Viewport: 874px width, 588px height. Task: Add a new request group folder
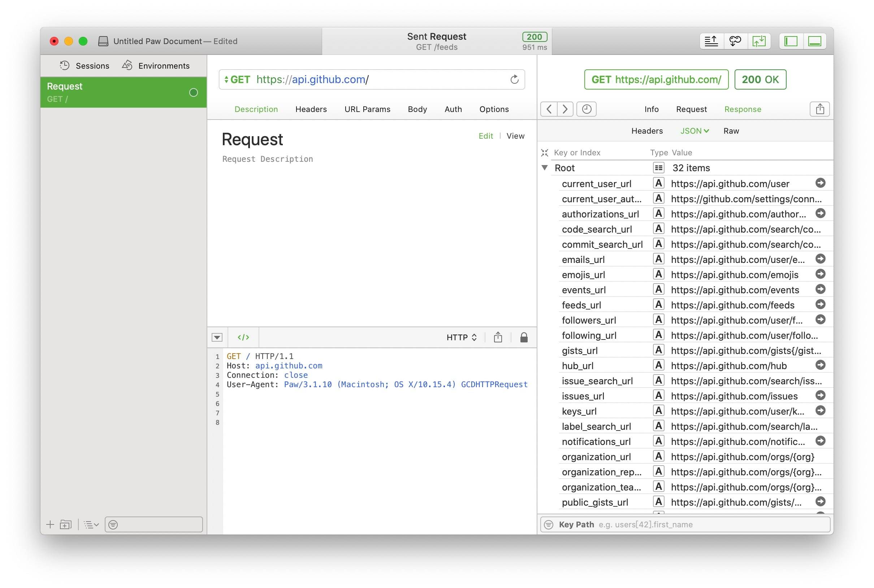66,524
